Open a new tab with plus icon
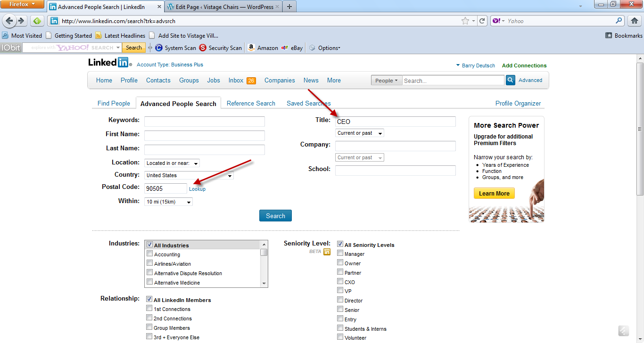The image size is (644, 343). [x=289, y=7]
